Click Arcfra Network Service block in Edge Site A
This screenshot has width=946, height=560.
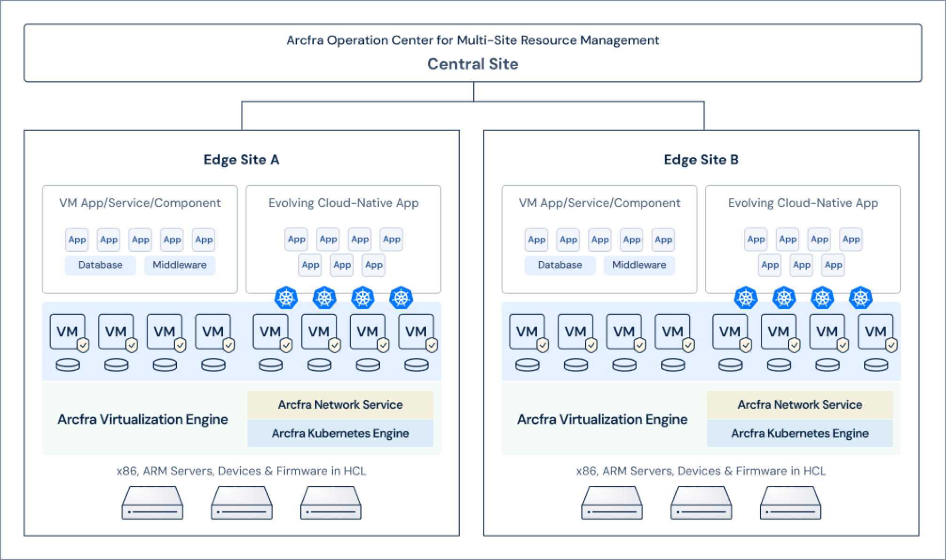point(340,404)
